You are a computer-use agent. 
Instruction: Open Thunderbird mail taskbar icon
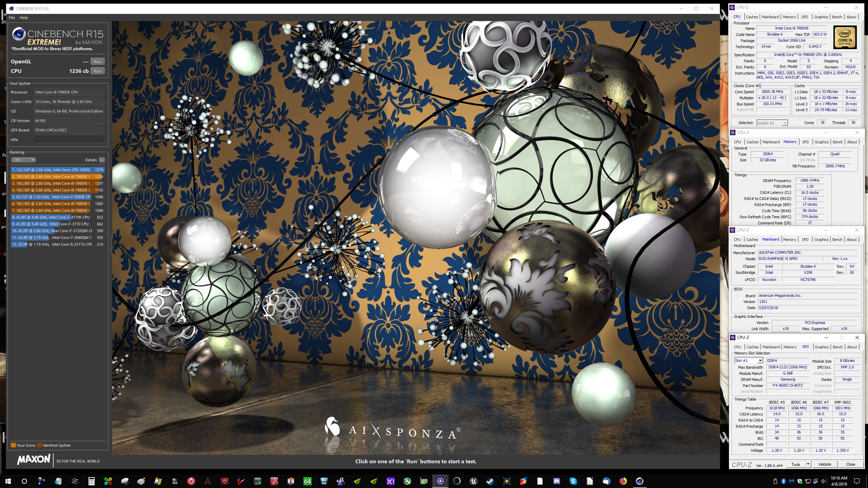point(606,481)
